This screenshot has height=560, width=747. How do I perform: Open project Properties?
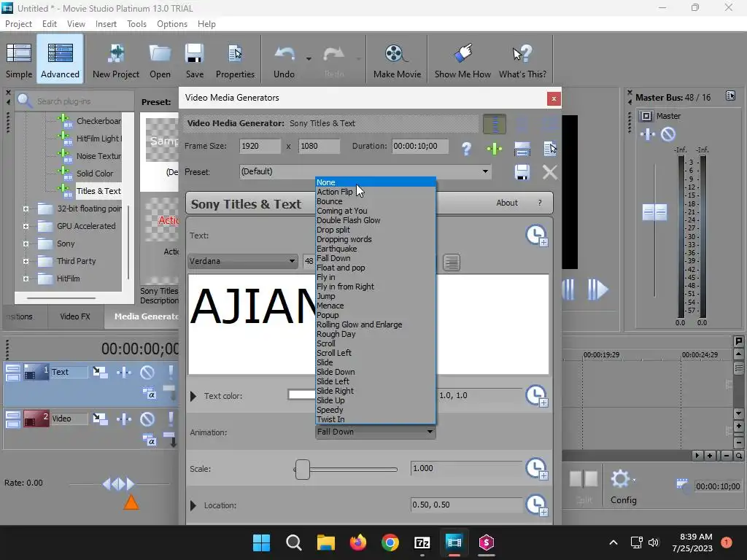(x=235, y=60)
